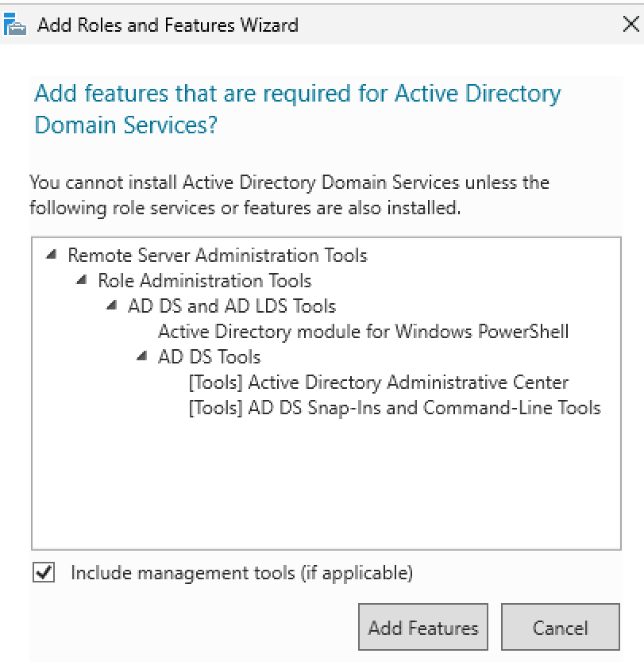Select the Role Administration Tools entry
The image size is (644, 665).
[205, 281]
